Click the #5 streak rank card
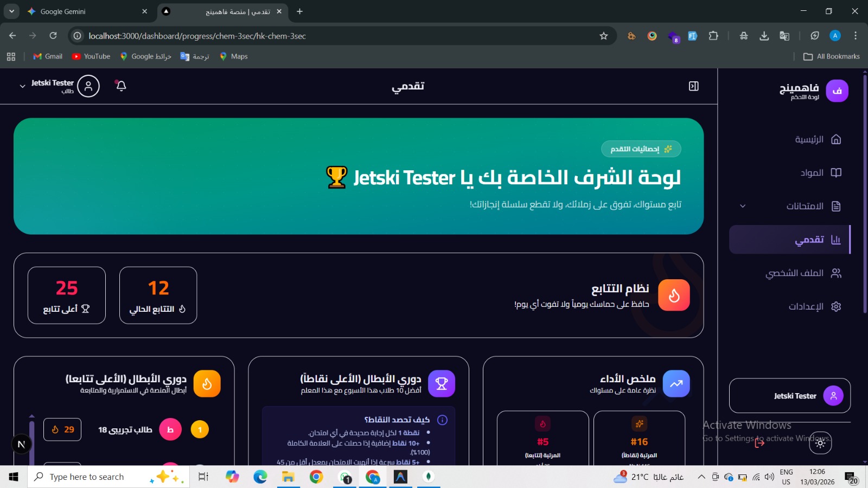Screen dimensions: 868x488 click(x=542, y=438)
